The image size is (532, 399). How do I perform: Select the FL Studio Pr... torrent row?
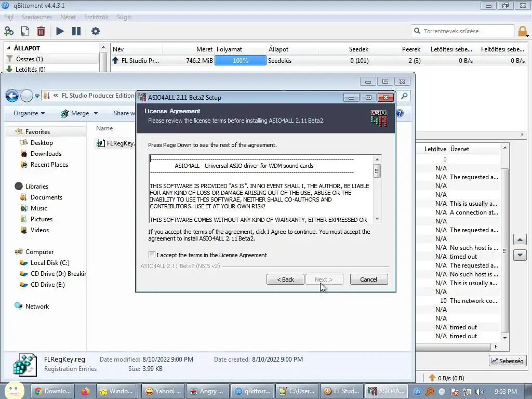tap(318, 61)
